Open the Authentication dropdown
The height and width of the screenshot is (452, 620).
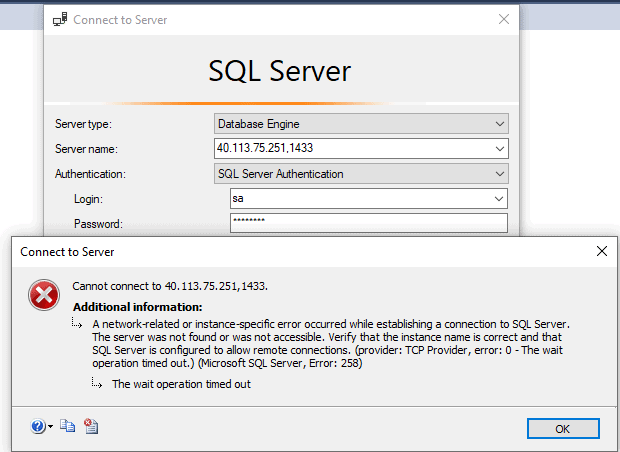click(x=500, y=174)
